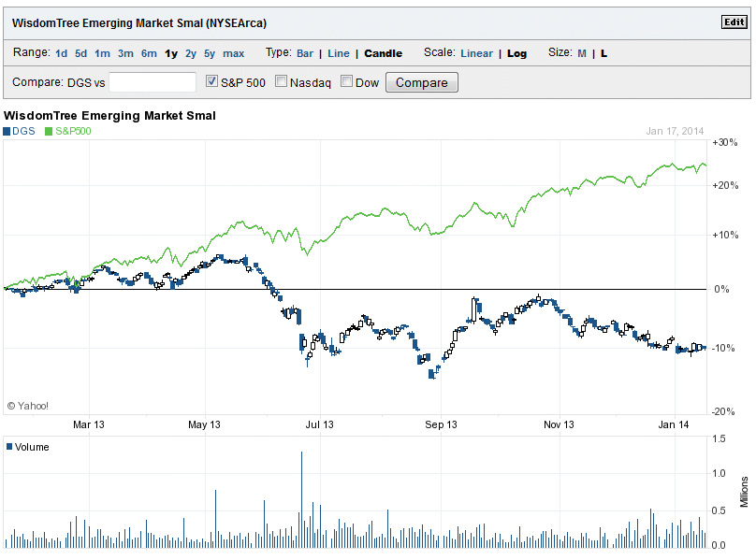Click the May 13 axis label

(x=204, y=424)
